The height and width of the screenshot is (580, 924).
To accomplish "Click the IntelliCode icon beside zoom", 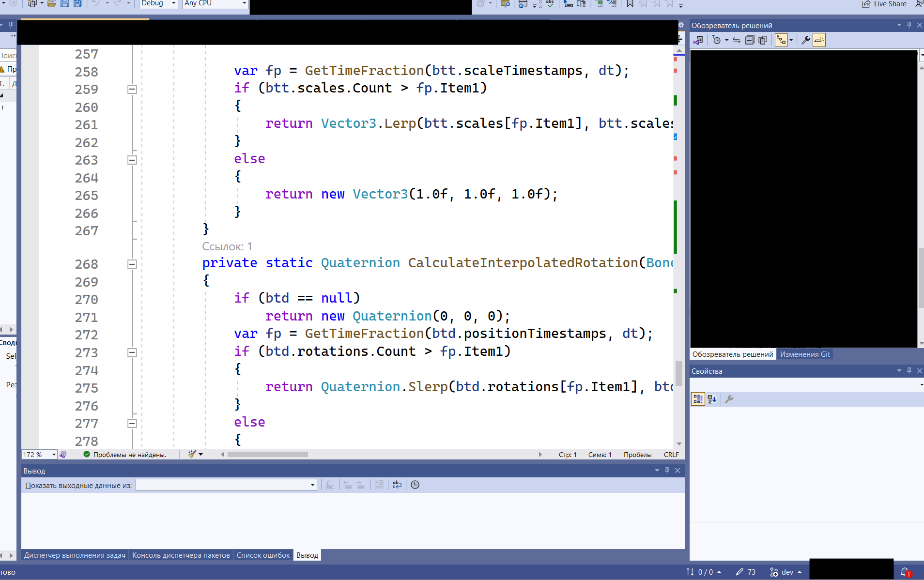I will (x=63, y=454).
